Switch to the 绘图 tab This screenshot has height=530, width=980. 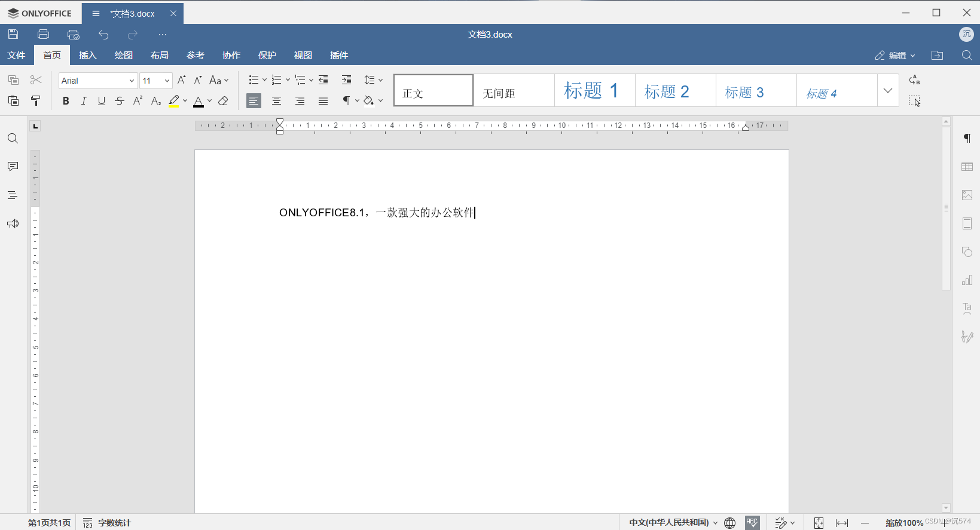tap(124, 56)
